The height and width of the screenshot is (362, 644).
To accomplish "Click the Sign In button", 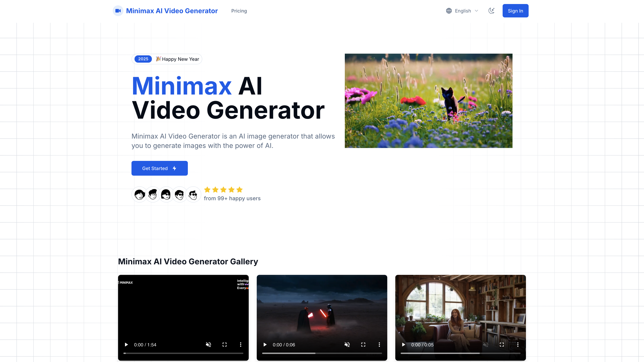I will click(515, 11).
